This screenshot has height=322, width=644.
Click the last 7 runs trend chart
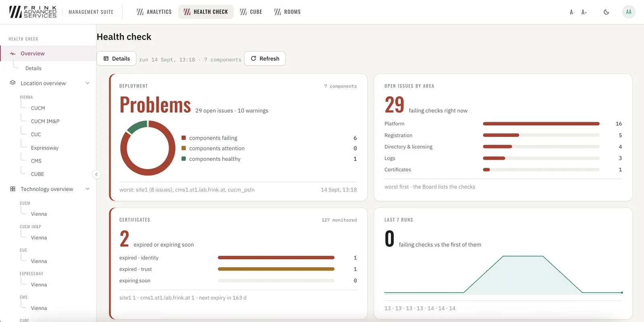(x=503, y=275)
